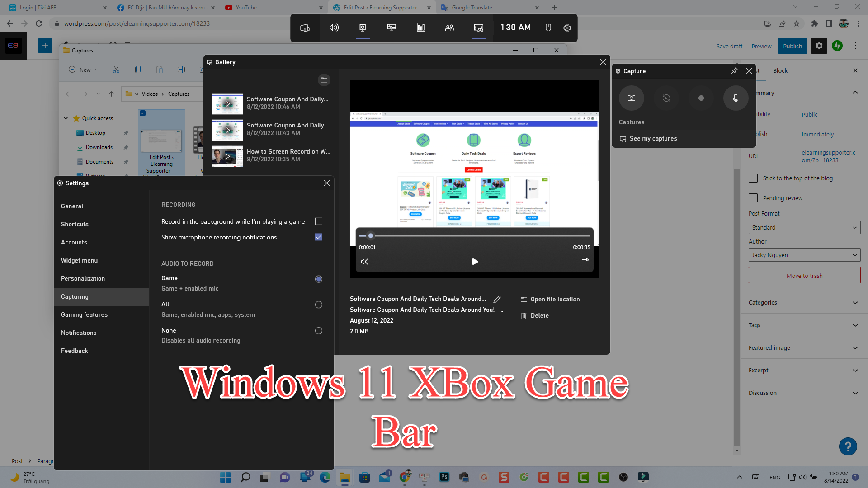868x488 pixels.
Task: Open the Performance widget icon
Action: tap(420, 28)
